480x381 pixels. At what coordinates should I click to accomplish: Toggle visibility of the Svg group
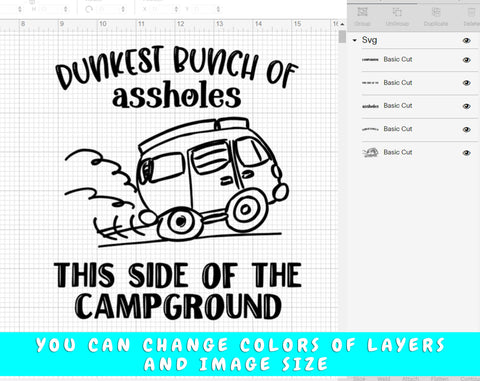point(466,41)
